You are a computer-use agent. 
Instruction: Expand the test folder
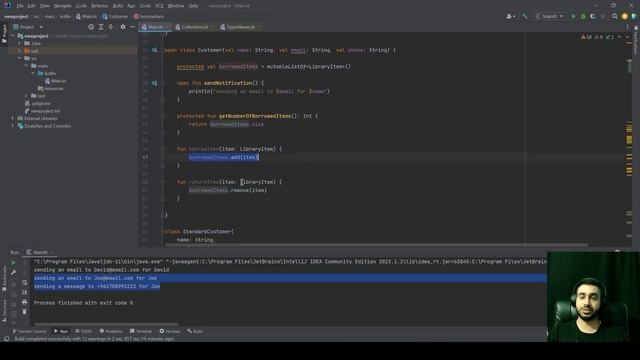coord(26,96)
